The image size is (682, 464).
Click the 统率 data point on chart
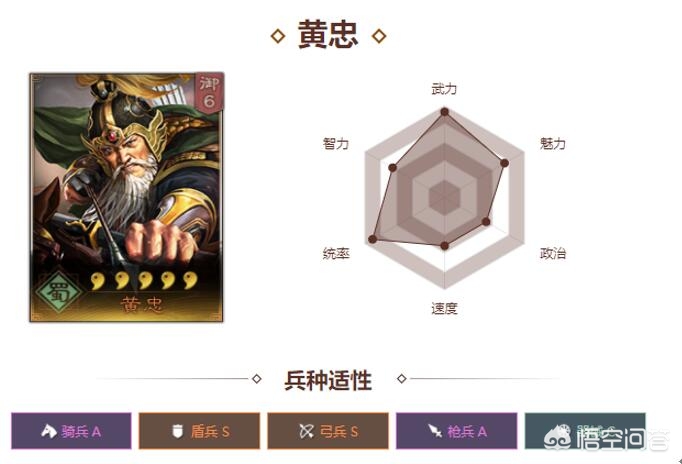(x=372, y=239)
